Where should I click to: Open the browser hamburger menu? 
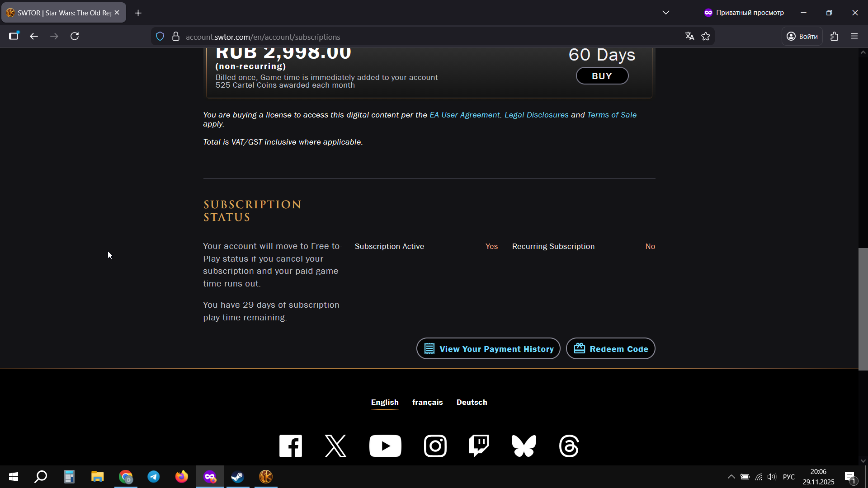[x=854, y=37]
